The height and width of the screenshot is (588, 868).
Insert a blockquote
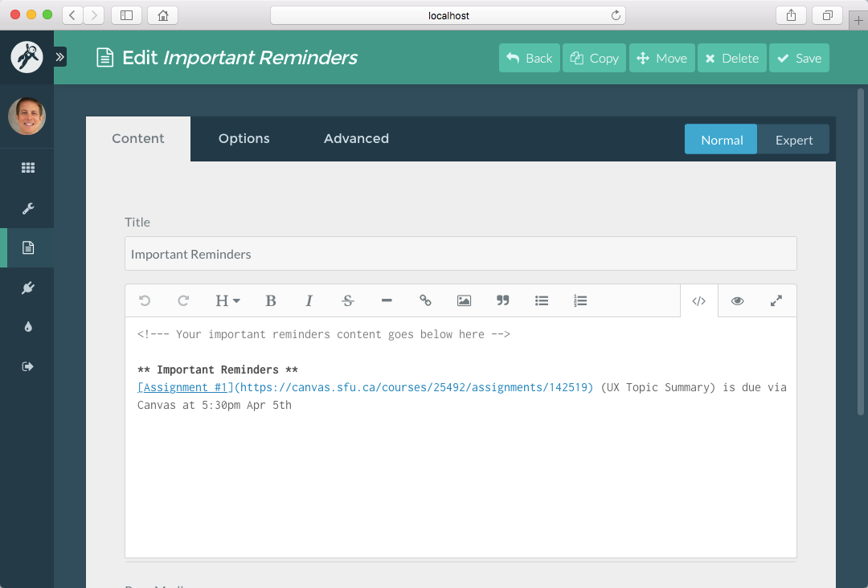tap(502, 300)
